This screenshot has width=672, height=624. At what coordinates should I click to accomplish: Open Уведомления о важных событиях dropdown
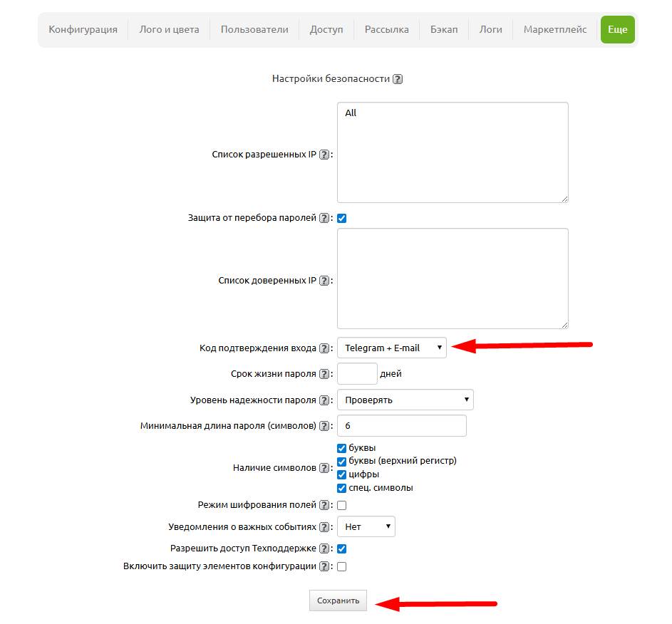pyautogui.click(x=366, y=526)
